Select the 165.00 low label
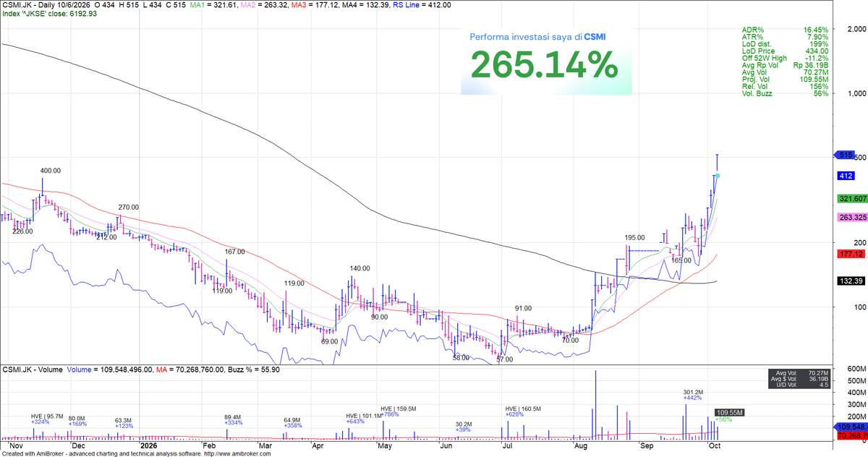The image size is (868, 457). pyautogui.click(x=682, y=260)
